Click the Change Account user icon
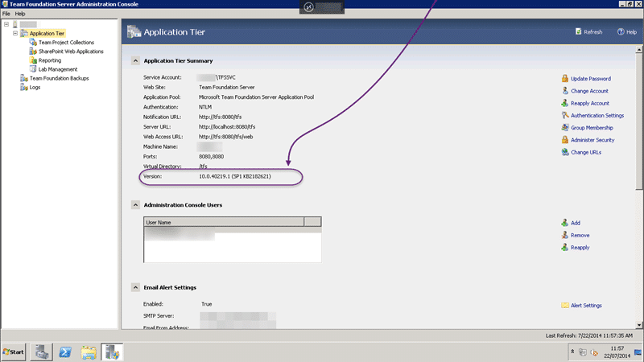The height and width of the screenshot is (362, 644). pos(565,91)
